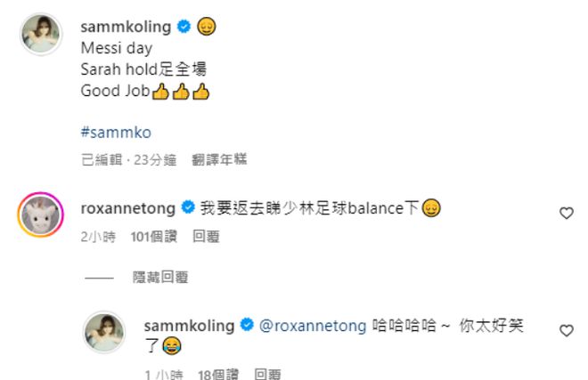View the 18個讚 likes on sammkoling's reply
The height and width of the screenshot is (380, 588).
219,375
